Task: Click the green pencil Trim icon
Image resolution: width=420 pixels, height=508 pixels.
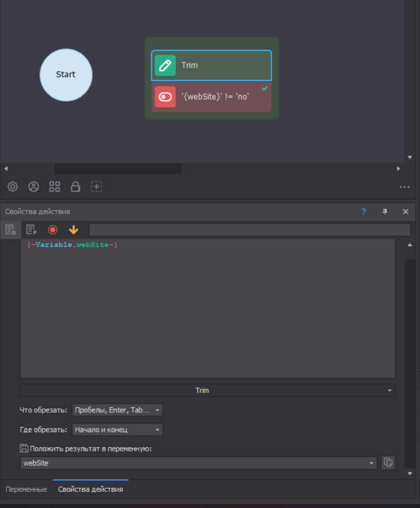Action: [x=165, y=65]
